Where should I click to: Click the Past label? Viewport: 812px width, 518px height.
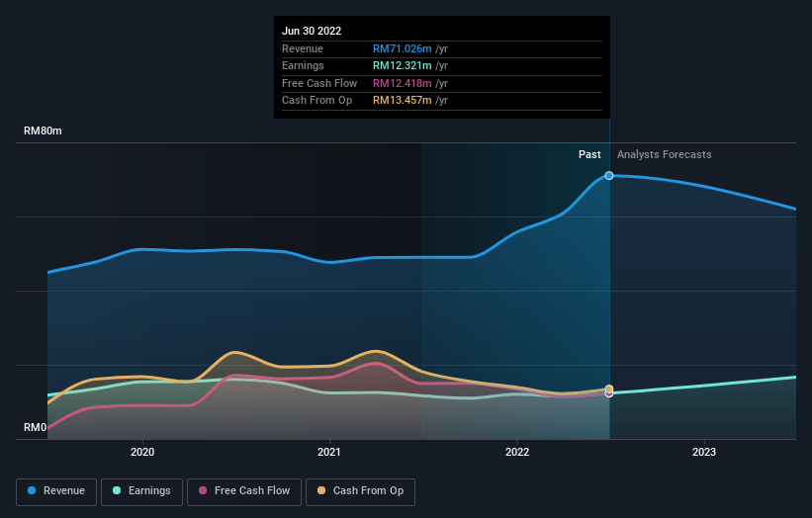tap(589, 154)
